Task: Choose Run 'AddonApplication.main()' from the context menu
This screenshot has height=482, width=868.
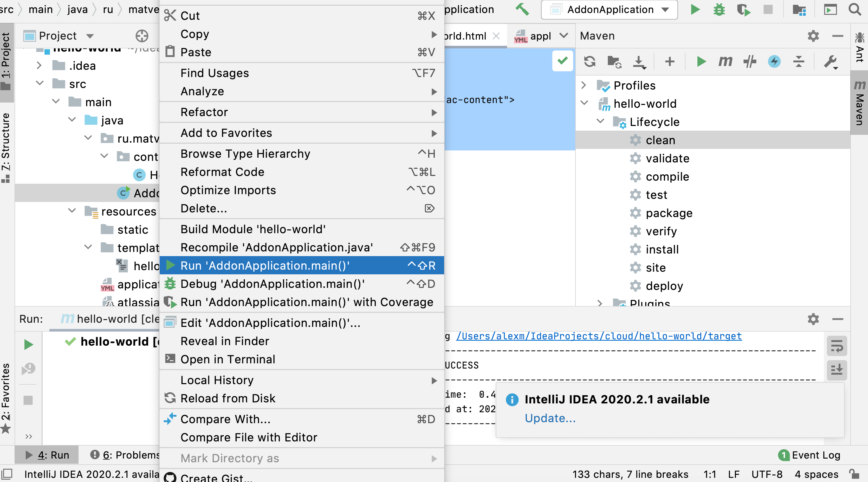Action: click(302, 265)
